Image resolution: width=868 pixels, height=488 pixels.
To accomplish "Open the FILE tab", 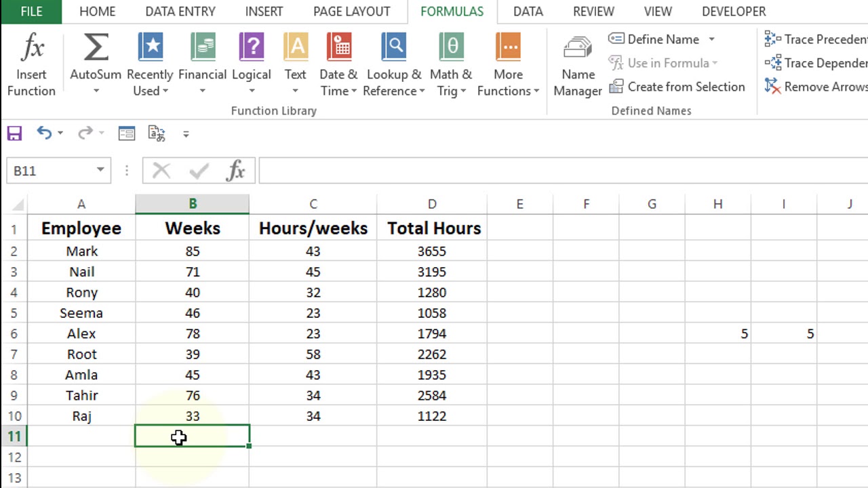I will 31,12.
